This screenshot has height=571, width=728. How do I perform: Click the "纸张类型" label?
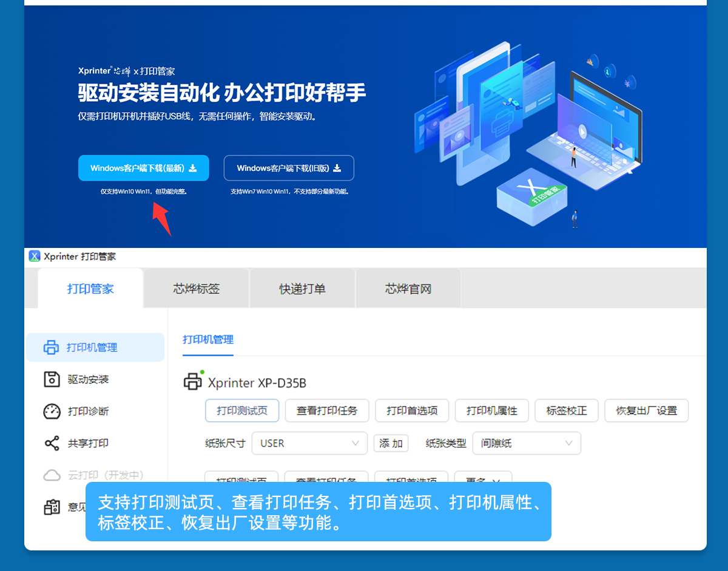coord(446,443)
